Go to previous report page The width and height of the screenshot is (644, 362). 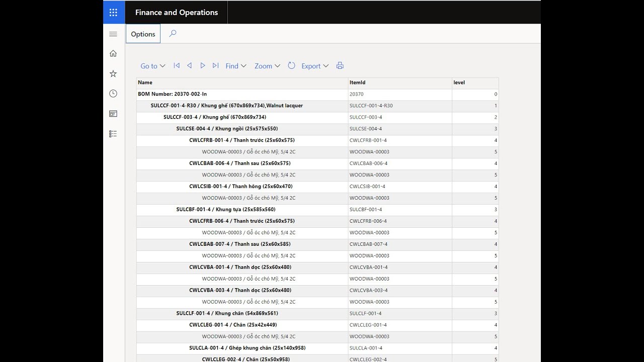click(190, 65)
